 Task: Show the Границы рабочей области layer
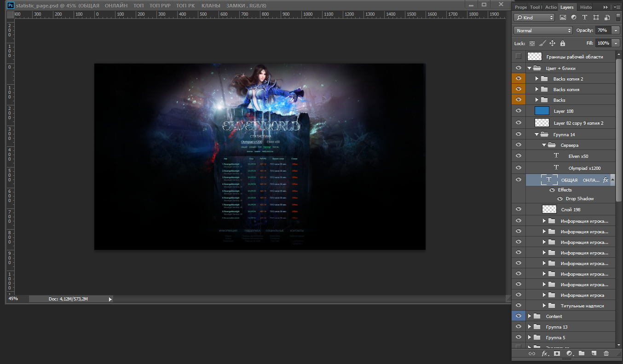pyautogui.click(x=519, y=56)
